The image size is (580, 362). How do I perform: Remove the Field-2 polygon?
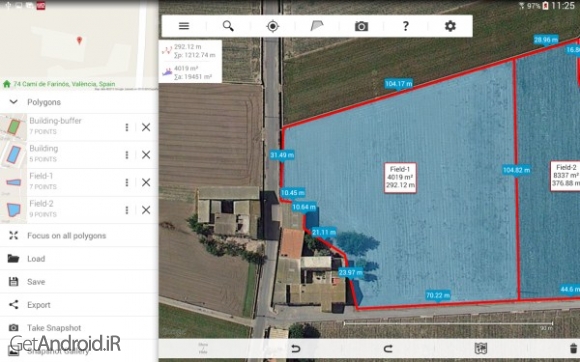point(146,210)
